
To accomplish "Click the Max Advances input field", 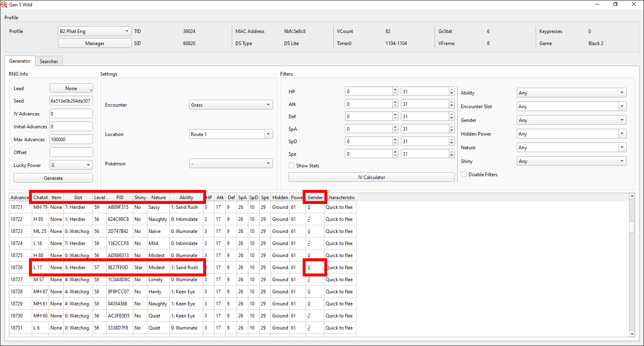I will pyautogui.click(x=71, y=140).
